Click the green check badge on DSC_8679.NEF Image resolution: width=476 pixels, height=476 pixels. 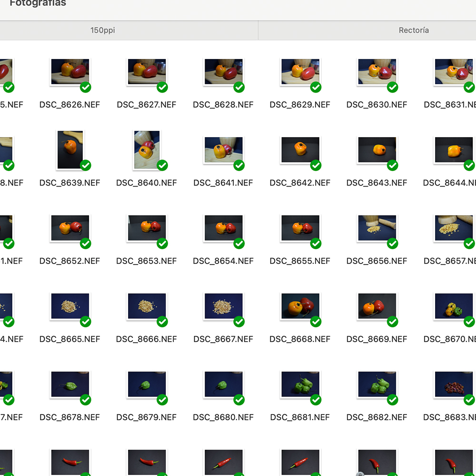pos(162,400)
